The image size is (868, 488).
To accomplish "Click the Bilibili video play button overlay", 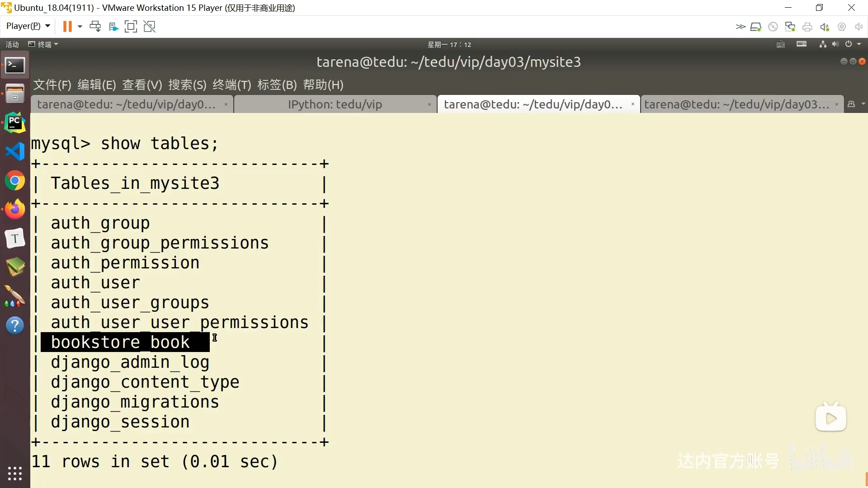I will click(830, 418).
